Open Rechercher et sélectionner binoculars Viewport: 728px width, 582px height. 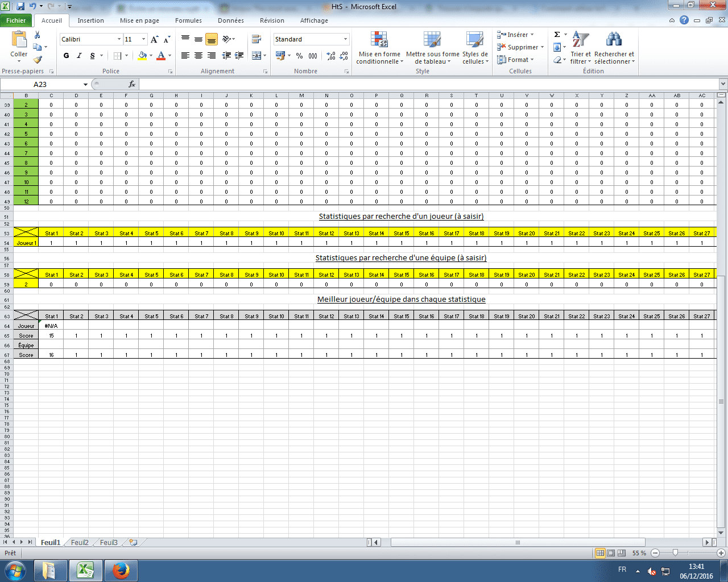tap(614, 48)
